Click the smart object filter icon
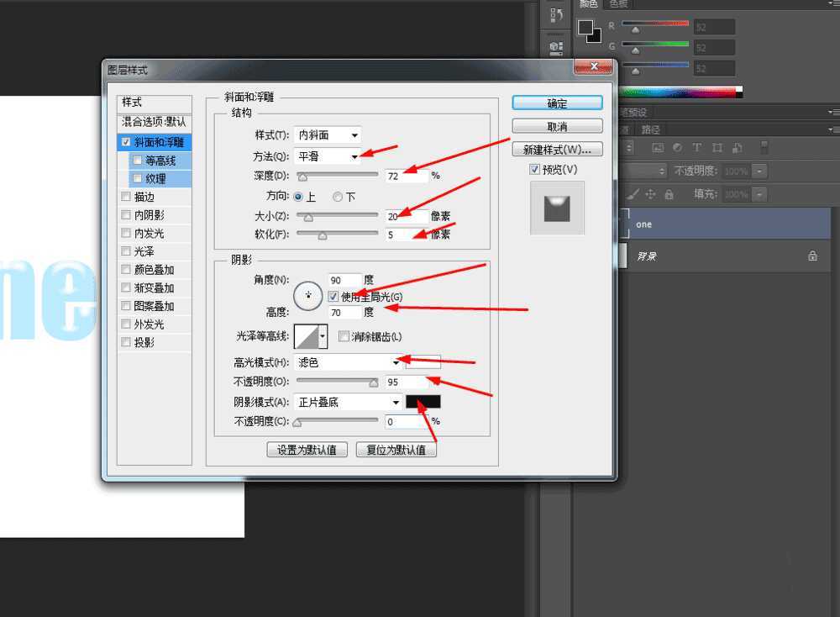Image resolution: width=840 pixels, height=617 pixels. 738,147
